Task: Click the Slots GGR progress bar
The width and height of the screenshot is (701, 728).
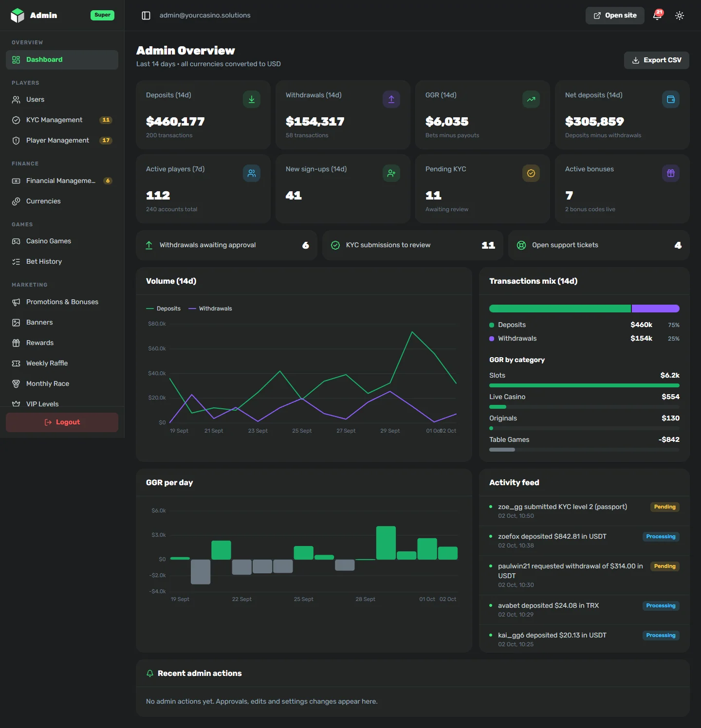Action: [x=584, y=385]
